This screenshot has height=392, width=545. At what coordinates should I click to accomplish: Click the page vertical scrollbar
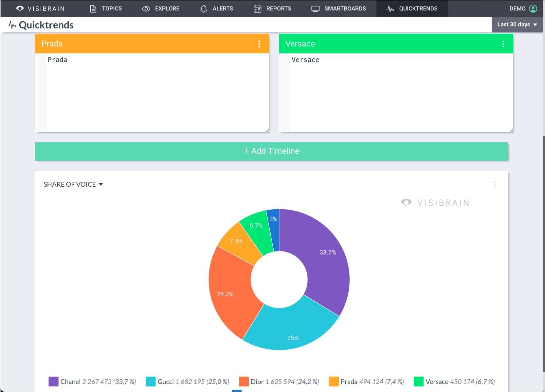click(x=544, y=254)
